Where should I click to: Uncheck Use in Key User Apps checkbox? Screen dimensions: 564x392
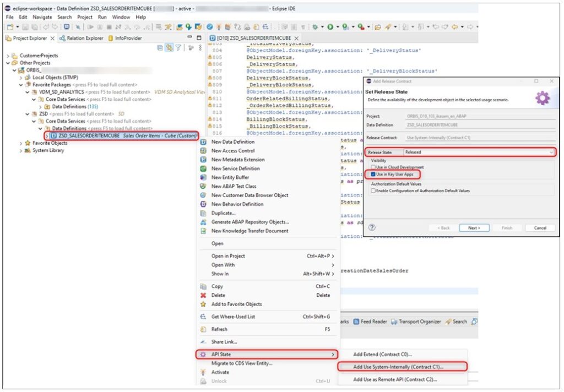point(373,175)
